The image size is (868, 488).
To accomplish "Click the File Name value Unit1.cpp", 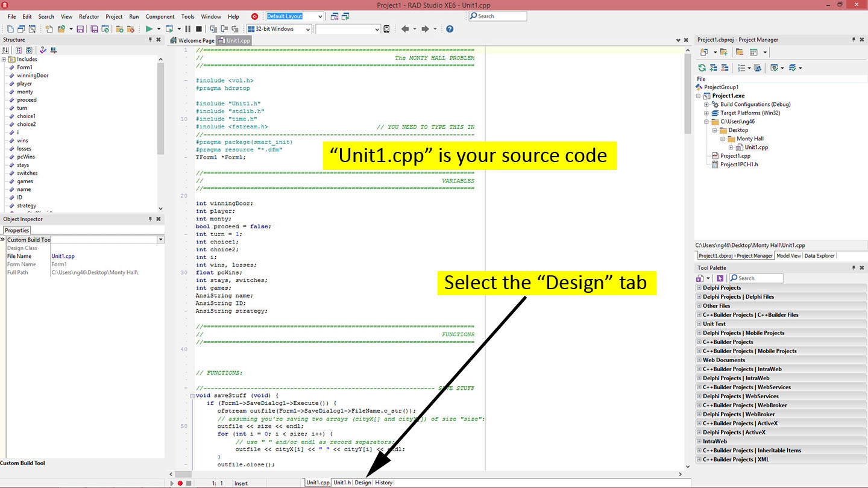I will click(63, 256).
